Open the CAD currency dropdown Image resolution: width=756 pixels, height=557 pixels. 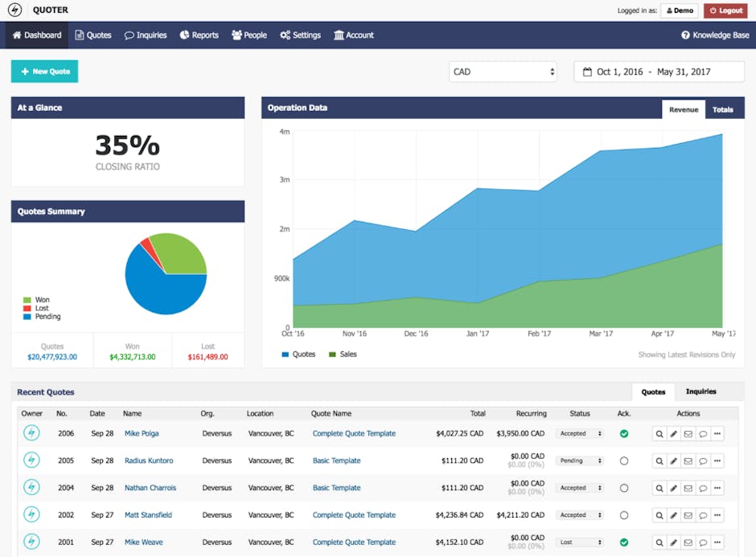(x=503, y=72)
